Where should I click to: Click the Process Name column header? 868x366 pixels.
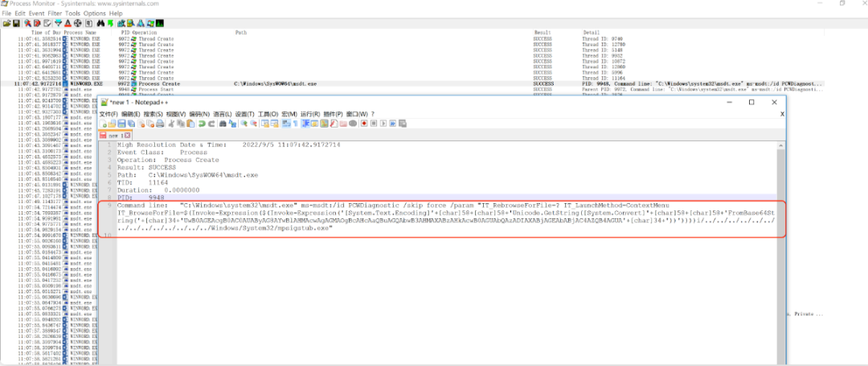point(80,33)
